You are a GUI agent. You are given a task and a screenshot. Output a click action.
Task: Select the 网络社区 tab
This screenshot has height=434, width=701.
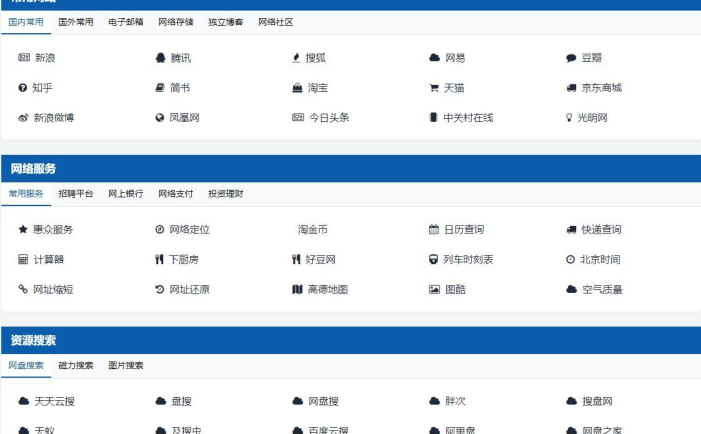[276, 22]
